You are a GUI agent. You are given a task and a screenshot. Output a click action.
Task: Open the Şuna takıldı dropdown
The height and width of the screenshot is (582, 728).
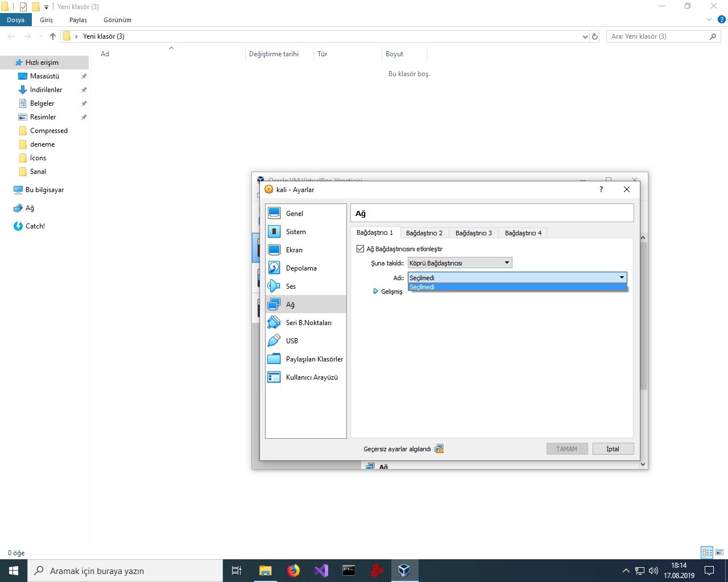click(x=460, y=263)
